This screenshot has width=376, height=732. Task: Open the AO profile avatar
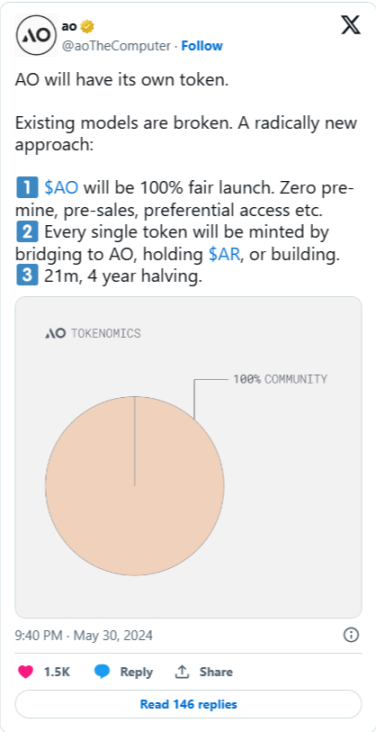point(36,35)
